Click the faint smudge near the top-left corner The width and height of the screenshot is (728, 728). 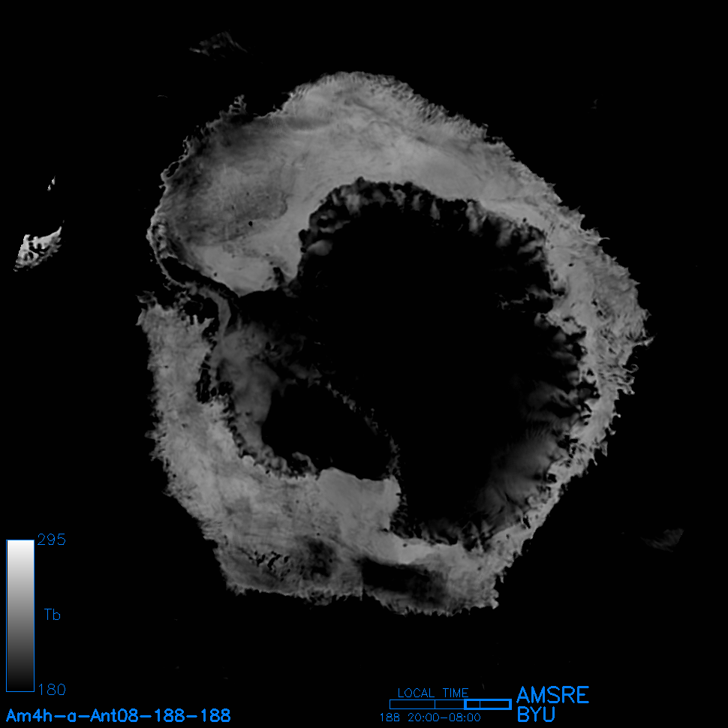coord(218,45)
